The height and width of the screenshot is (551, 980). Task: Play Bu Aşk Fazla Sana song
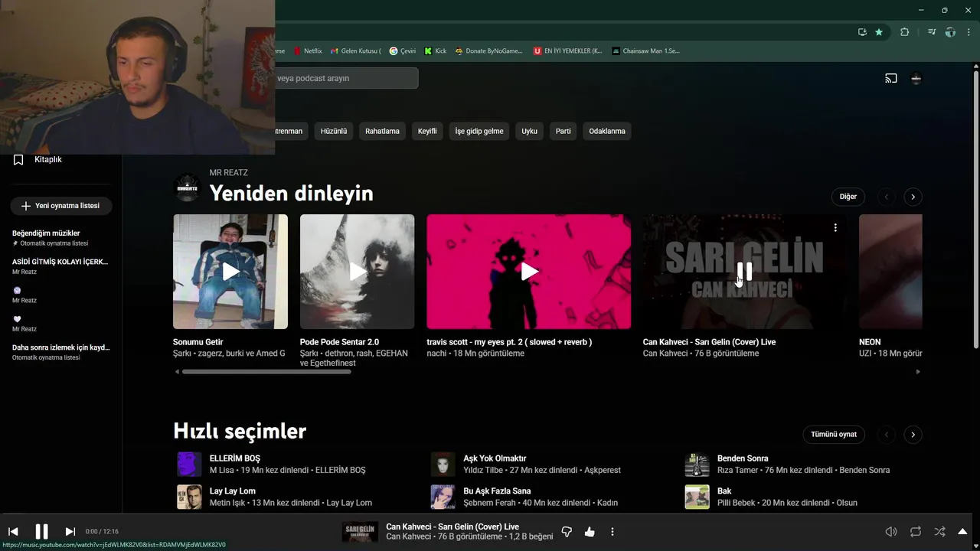tap(497, 491)
